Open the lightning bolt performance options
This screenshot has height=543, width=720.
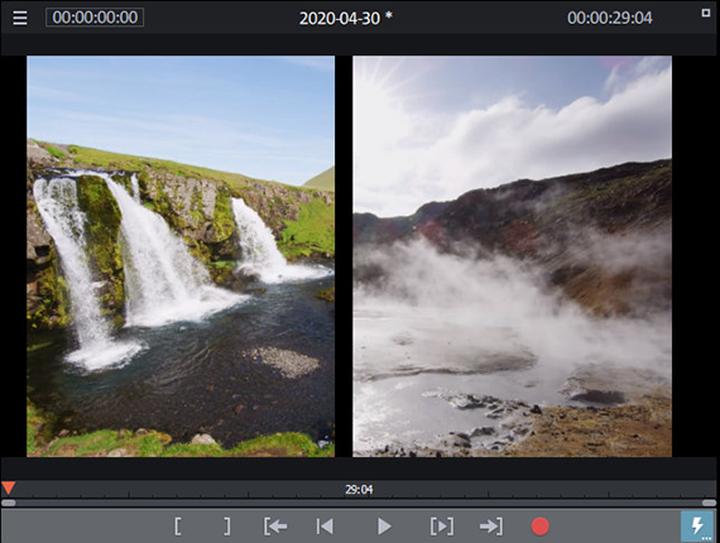(x=697, y=526)
